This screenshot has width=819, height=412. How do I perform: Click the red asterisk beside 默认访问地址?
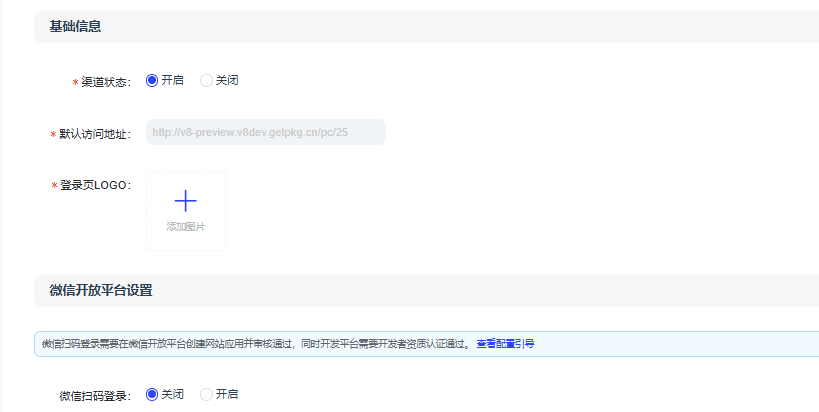[x=53, y=134]
